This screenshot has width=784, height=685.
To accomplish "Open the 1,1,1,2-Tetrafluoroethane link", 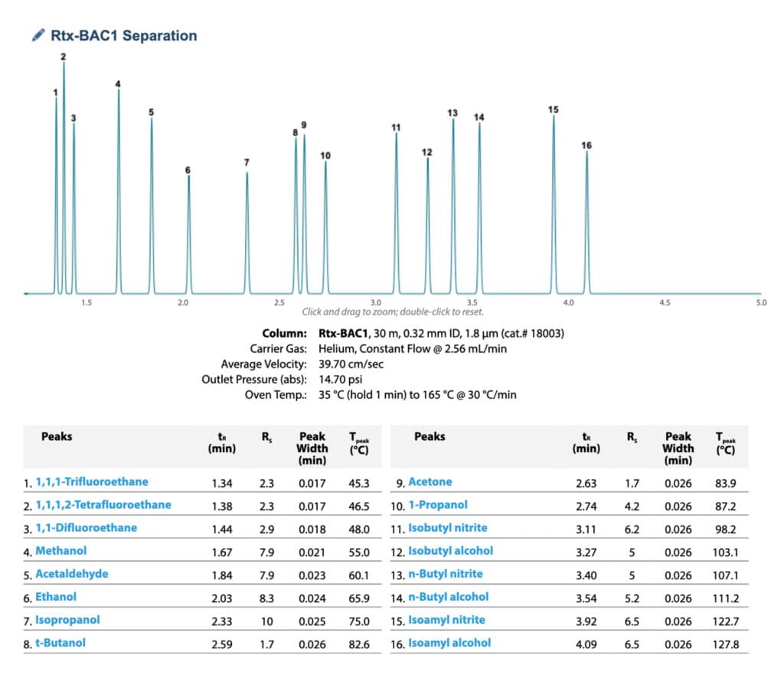I will pos(103,505).
